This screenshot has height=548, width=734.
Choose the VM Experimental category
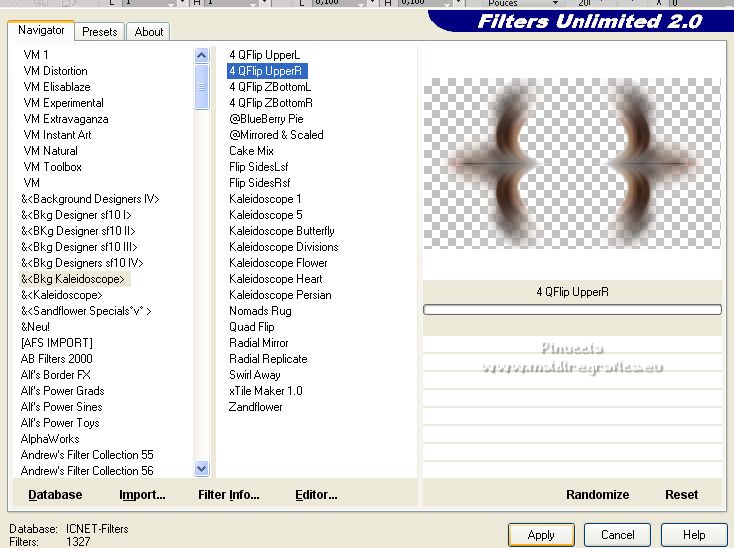[63, 102]
